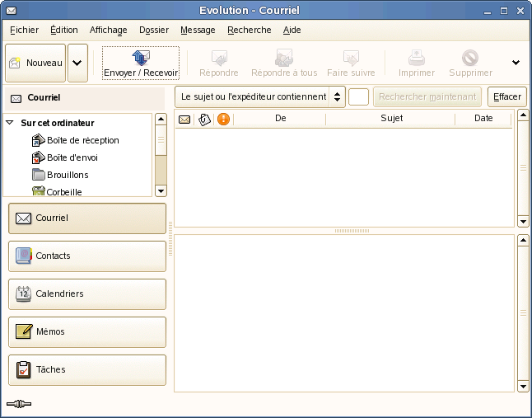Screen dimensions: 532x418
Task: Click the Mémos notepad icon
Action: (24, 331)
